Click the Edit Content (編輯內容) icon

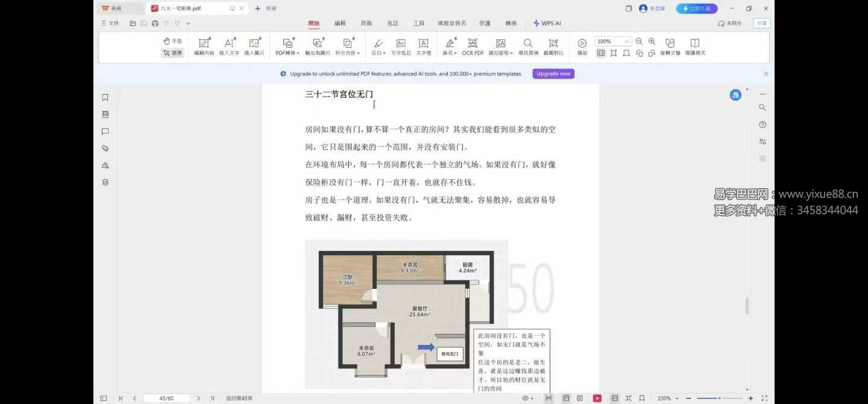tap(204, 46)
